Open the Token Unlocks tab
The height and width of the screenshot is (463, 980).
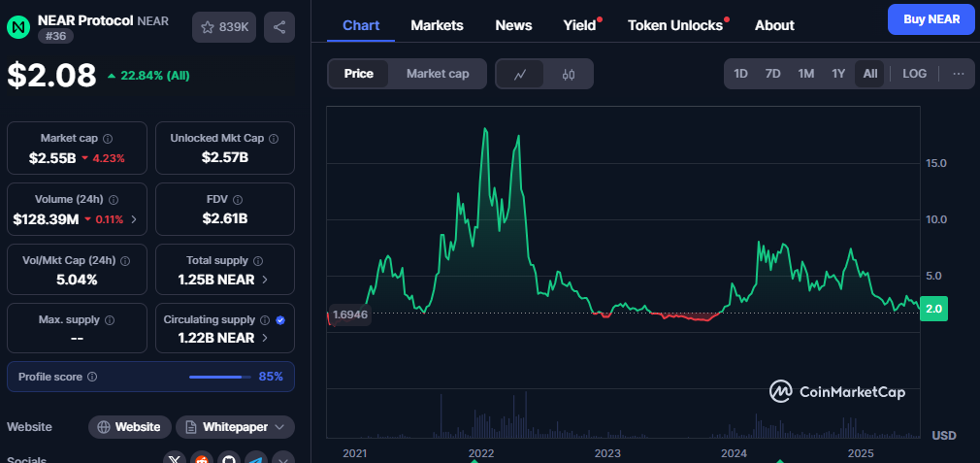(675, 25)
